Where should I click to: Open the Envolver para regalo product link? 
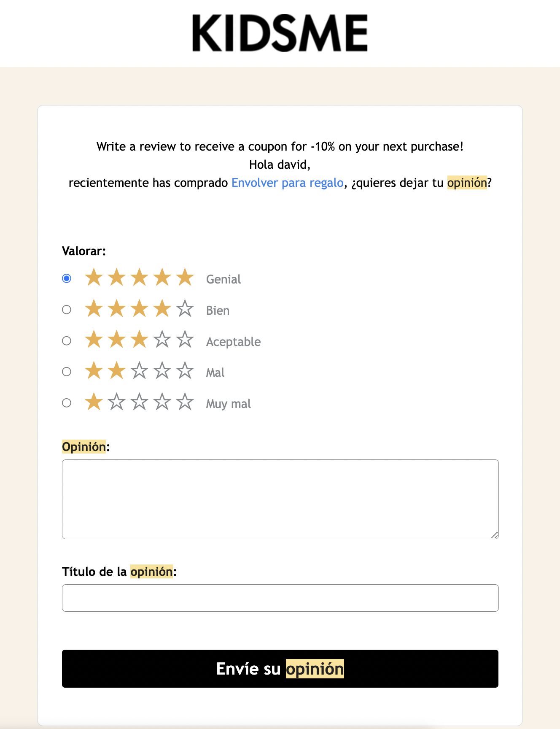[x=288, y=183]
